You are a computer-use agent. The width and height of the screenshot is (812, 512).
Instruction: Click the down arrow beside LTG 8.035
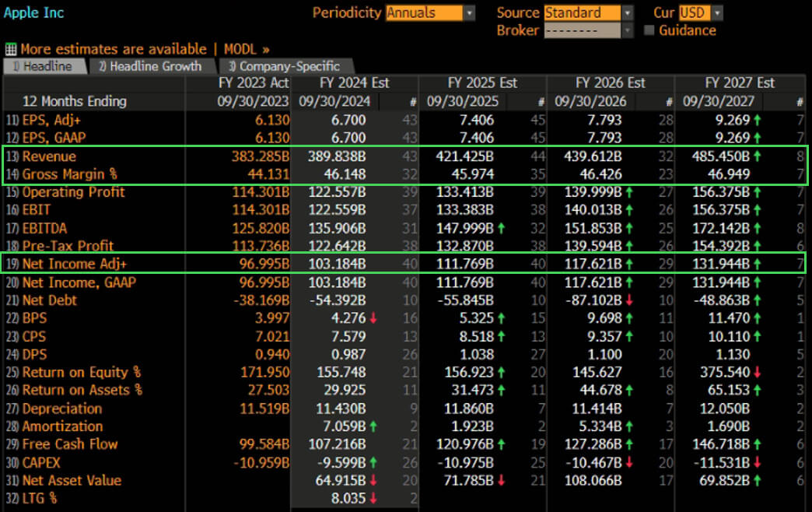(373, 499)
